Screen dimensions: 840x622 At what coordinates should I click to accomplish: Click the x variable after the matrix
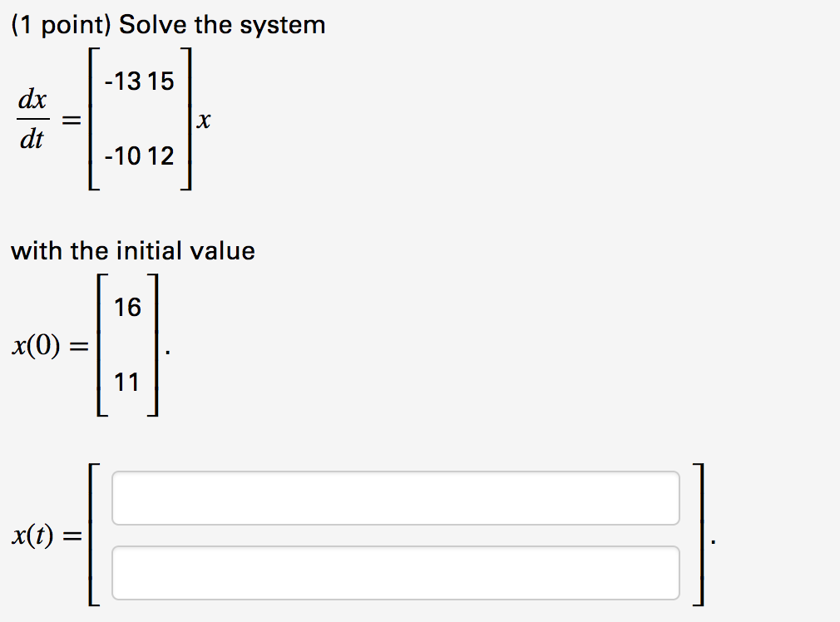coord(204,121)
